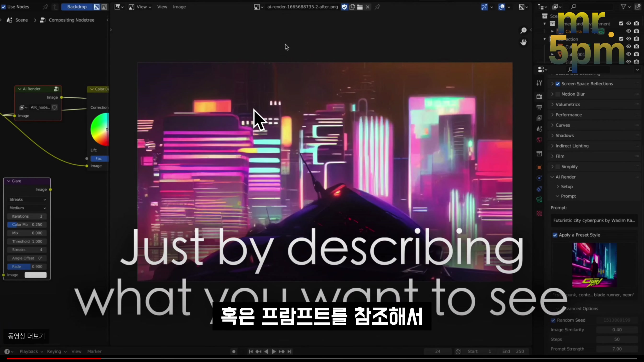Adjust the Fade 0.900 slider
Screen dimensions: 644x362
coord(27,266)
